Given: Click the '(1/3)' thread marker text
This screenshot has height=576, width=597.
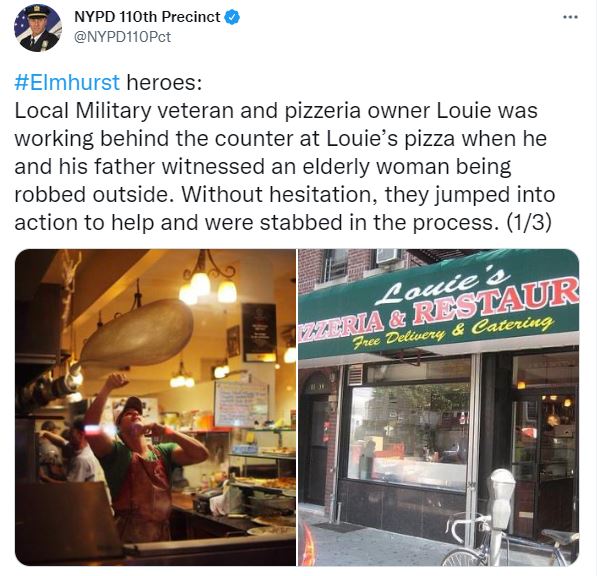Looking at the screenshot, I should click(x=529, y=222).
